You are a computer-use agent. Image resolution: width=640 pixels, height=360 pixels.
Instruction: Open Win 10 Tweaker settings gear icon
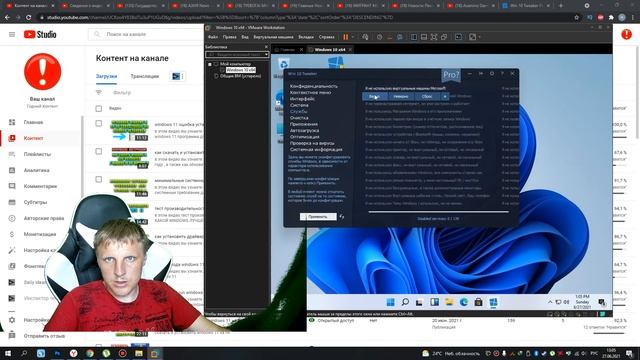pyautogui.click(x=492, y=73)
